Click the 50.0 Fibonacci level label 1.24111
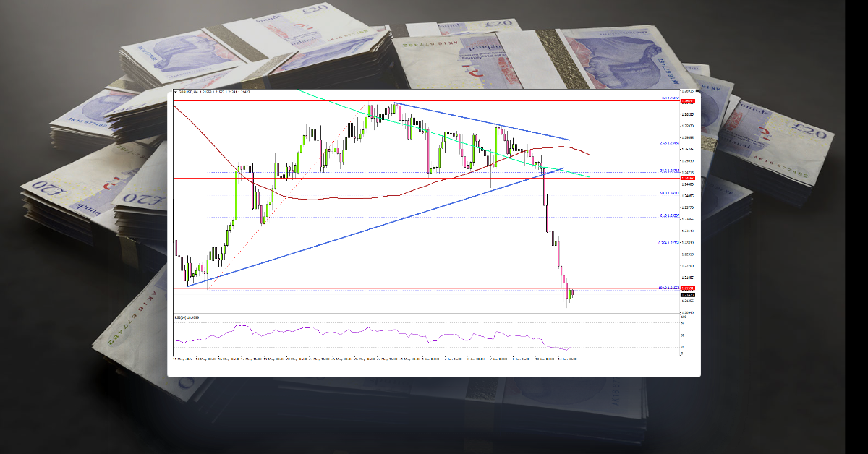The image size is (868, 454). [x=665, y=194]
